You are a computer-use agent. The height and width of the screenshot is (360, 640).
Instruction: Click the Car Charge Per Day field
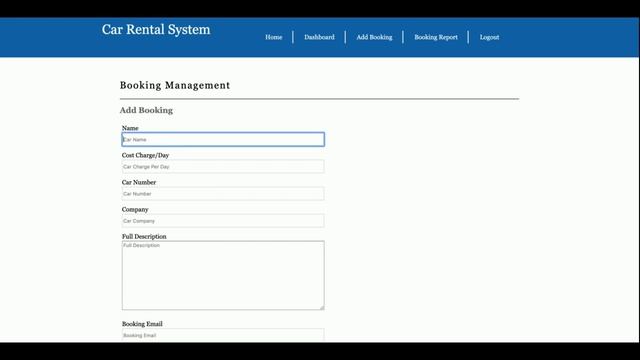pos(223,167)
